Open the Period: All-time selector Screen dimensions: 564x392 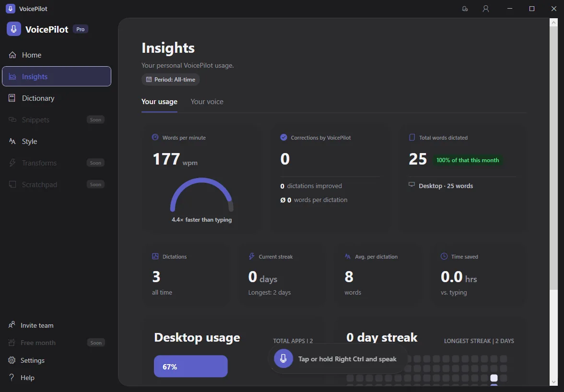pos(171,80)
